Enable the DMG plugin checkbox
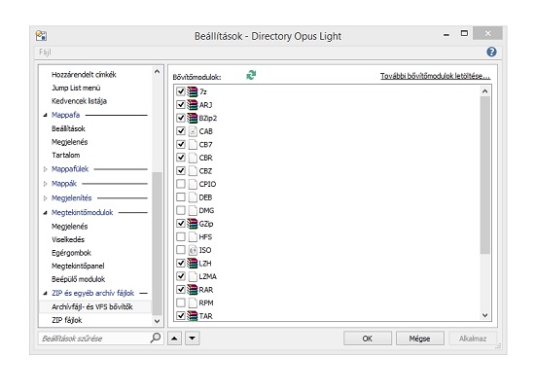This screenshot has width=535, height=392. pos(181,210)
